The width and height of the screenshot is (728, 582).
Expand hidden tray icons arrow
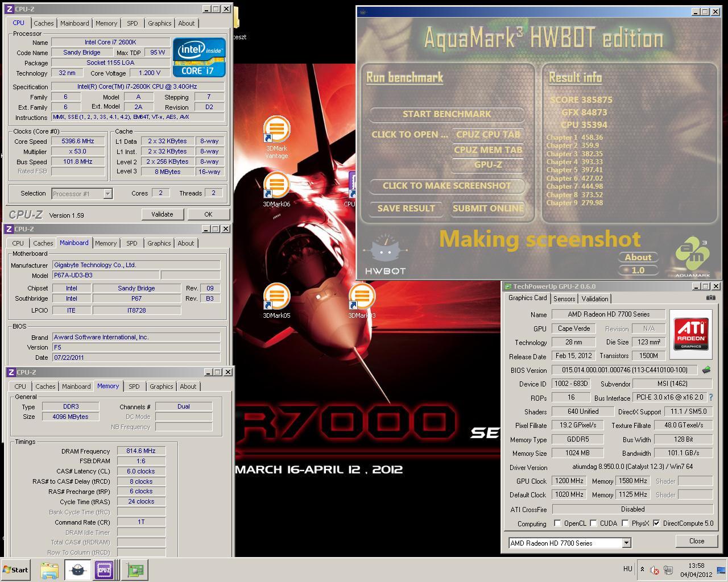click(643, 569)
